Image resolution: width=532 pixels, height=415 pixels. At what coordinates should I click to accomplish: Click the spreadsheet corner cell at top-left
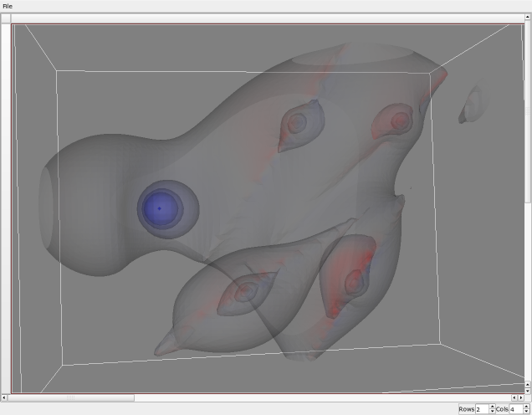coord(6,18)
